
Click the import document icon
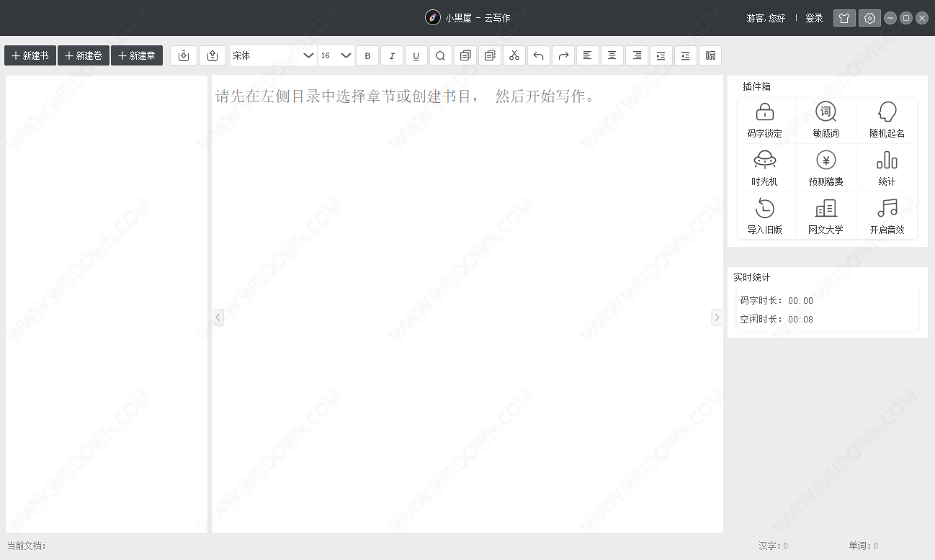184,55
